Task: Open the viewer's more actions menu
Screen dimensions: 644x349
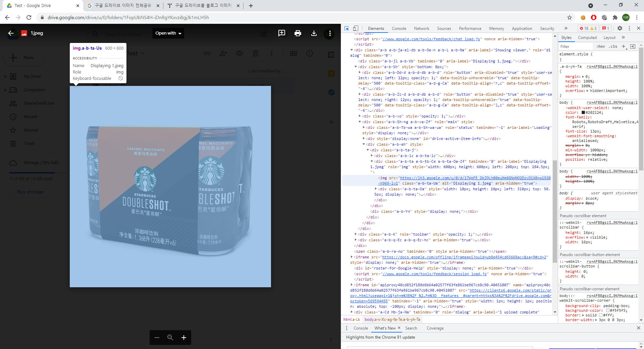Action: tap(330, 33)
